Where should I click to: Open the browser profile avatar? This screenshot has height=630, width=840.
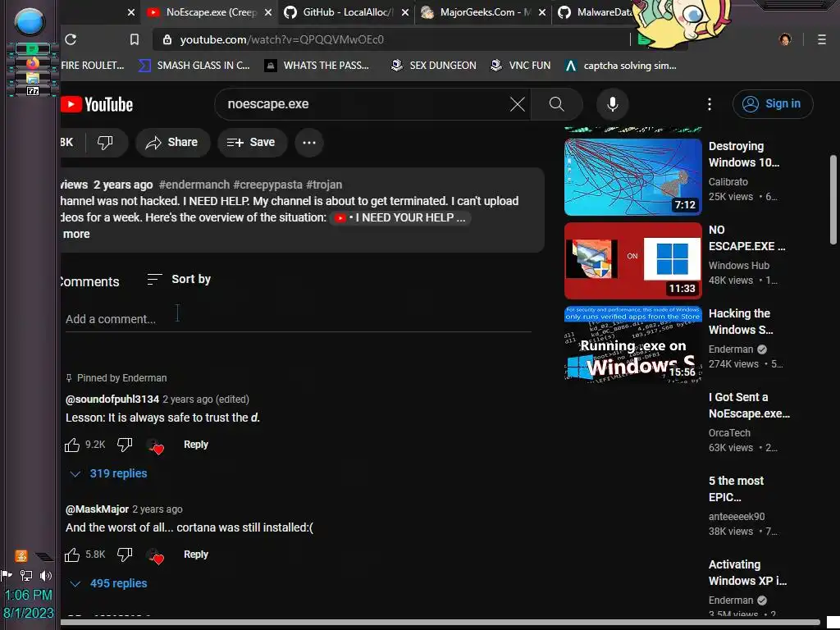785,39
